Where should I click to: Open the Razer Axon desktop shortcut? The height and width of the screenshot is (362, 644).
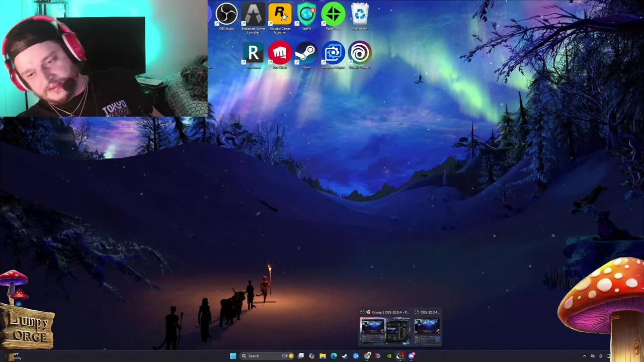333,17
